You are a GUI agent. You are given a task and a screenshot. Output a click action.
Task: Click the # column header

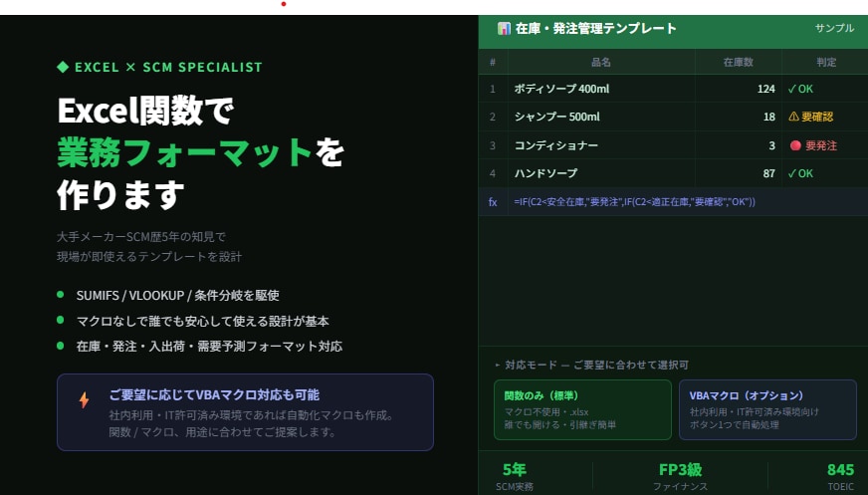[x=493, y=62]
